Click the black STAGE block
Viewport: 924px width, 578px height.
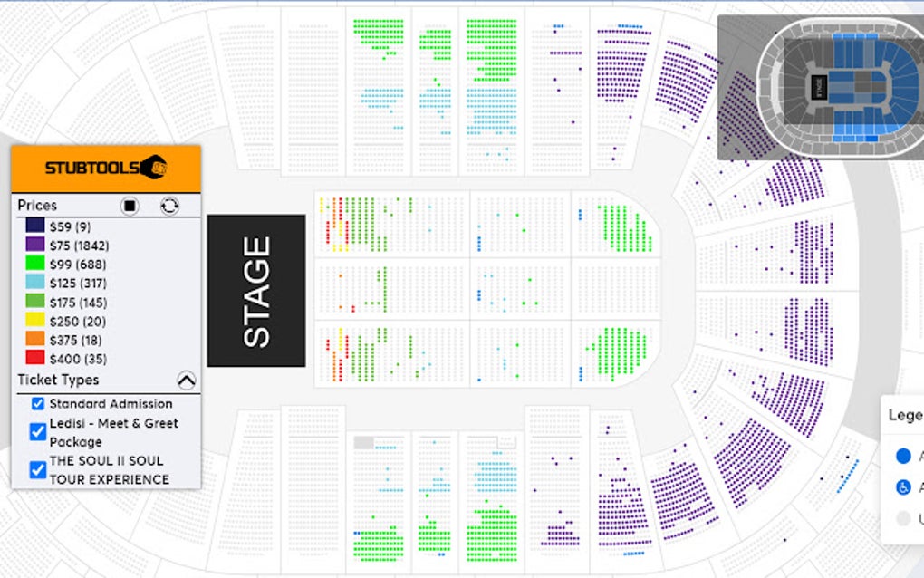(256, 291)
